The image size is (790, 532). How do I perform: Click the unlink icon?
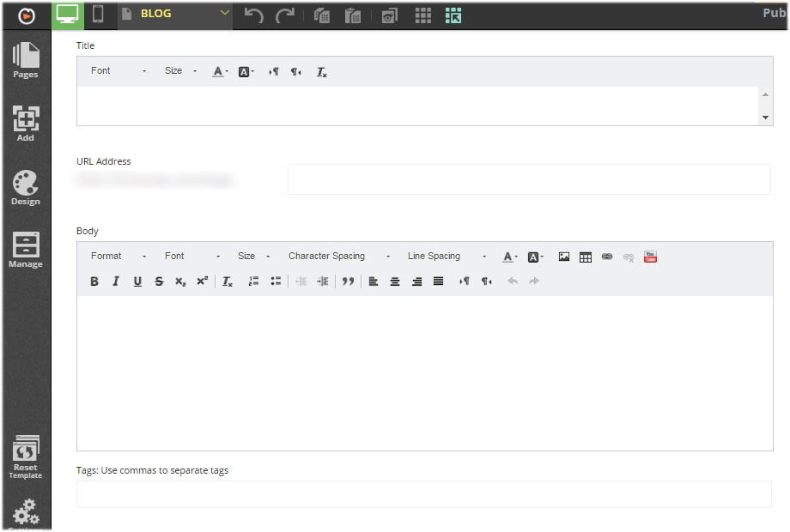(629, 257)
